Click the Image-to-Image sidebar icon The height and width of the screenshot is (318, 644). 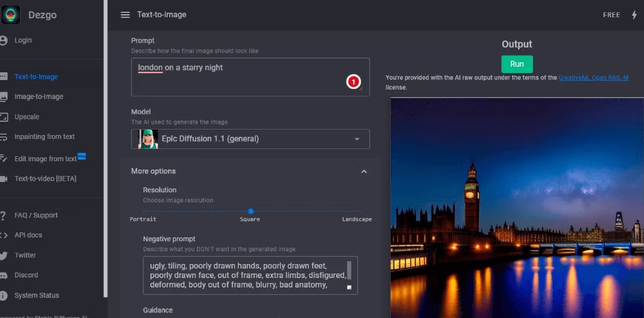(x=3, y=97)
